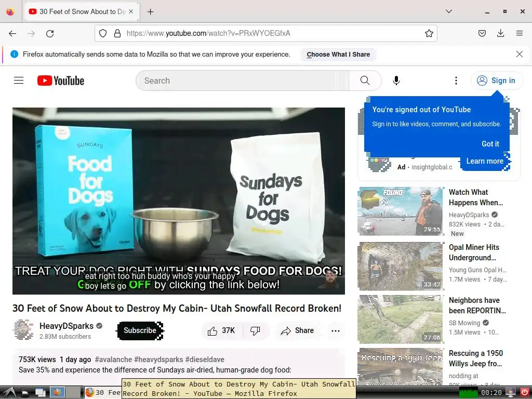Screen dimensions: 532x399
Task: Click Learn more on the ad
Action: click(x=485, y=161)
